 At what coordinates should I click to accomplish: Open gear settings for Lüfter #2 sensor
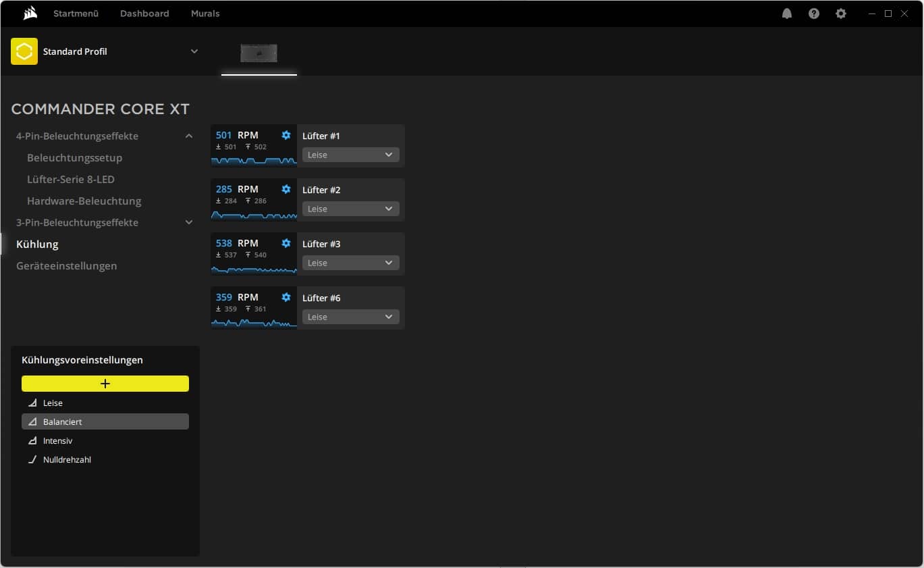[x=286, y=189]
